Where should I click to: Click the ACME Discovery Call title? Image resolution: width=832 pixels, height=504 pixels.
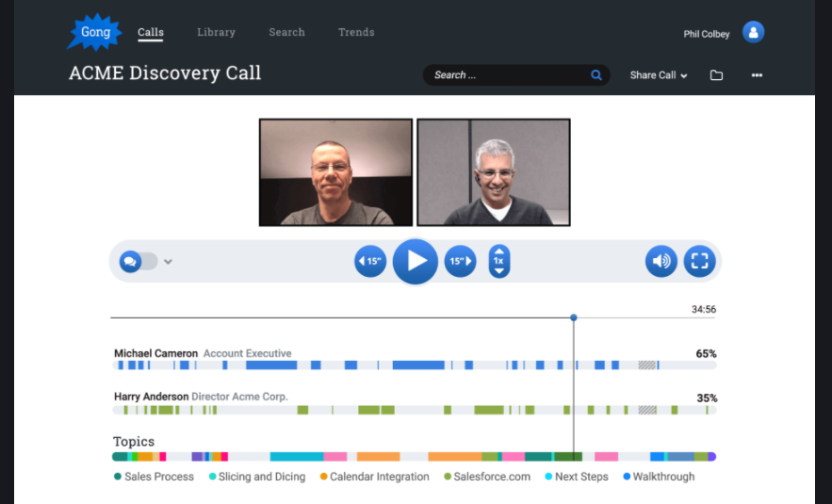click(165, 73)
